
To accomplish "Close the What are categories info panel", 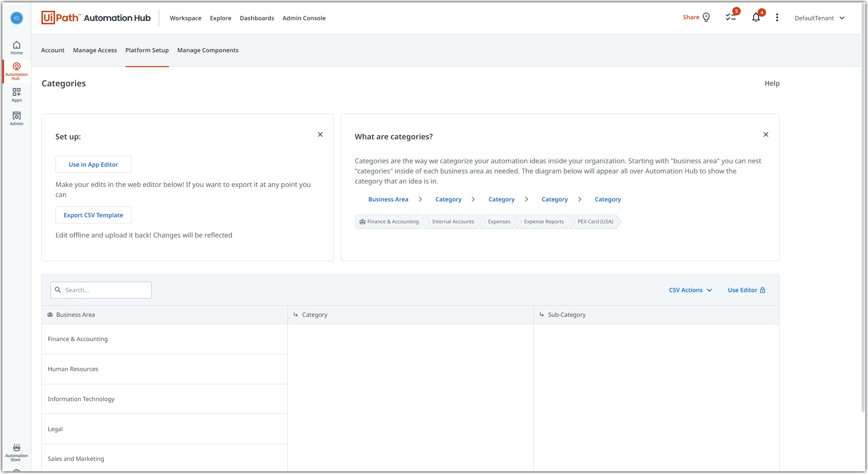I will click(x=766, y=134).
